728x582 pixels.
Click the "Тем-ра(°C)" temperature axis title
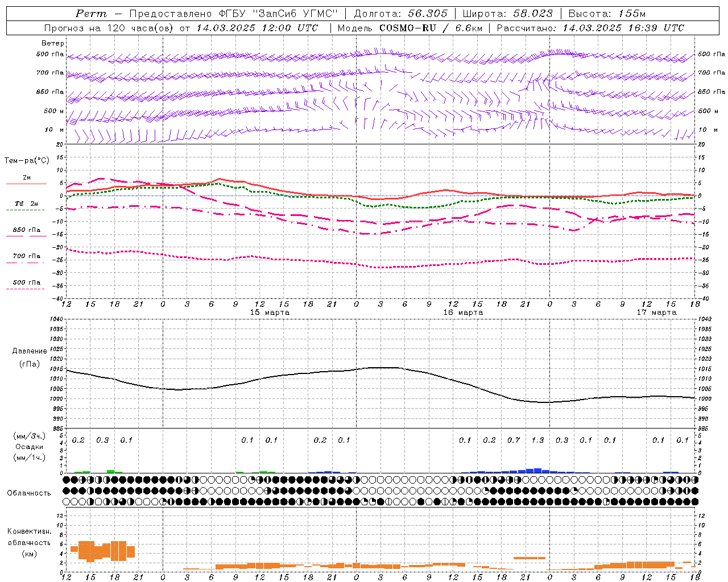click(x=27, y=161)
